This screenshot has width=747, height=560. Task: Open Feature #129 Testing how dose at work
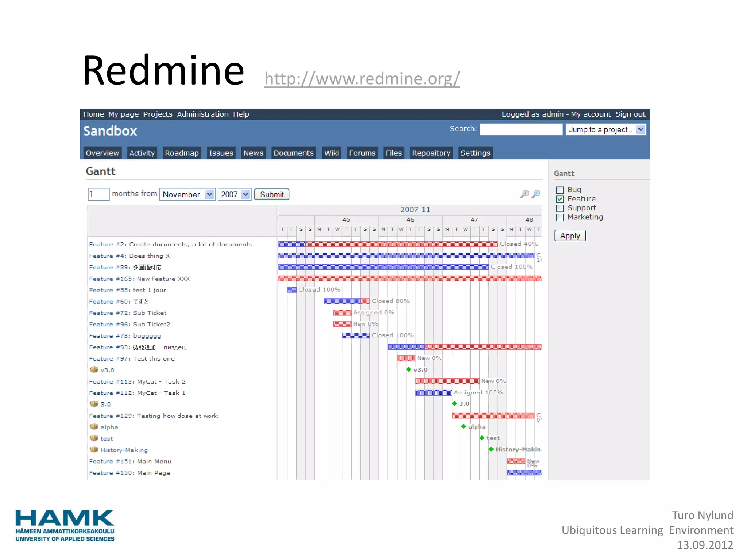[153, 416]
